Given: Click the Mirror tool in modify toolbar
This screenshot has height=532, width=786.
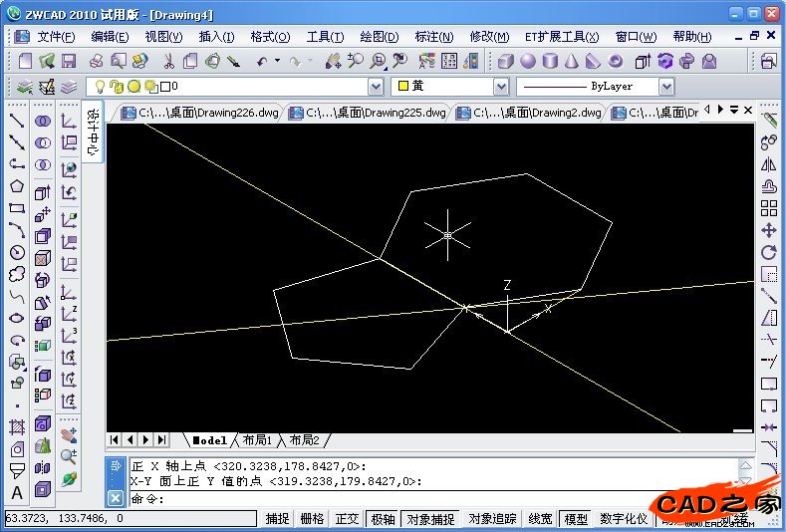Looking at the screenshot, I should (x=768, y=164).
